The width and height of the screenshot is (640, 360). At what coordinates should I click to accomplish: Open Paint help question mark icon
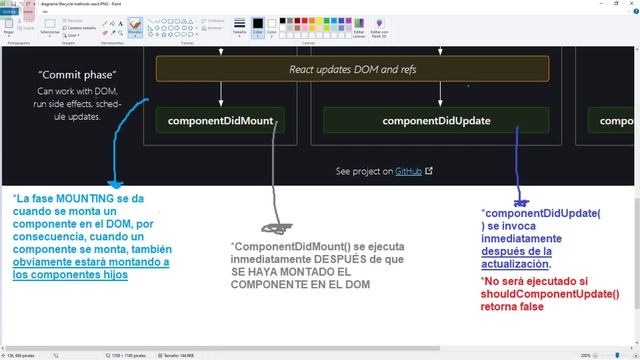pyautogui.click(x=636, y=11)
